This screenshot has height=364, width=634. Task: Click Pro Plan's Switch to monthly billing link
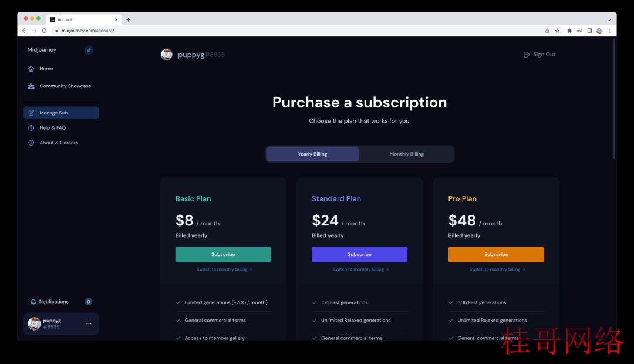(497, 269)
